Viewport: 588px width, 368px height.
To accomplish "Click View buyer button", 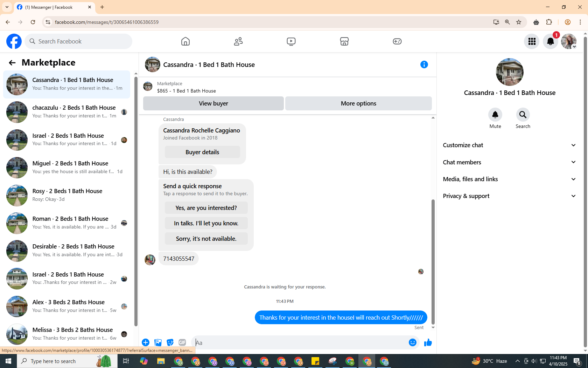I will [213, 103].
